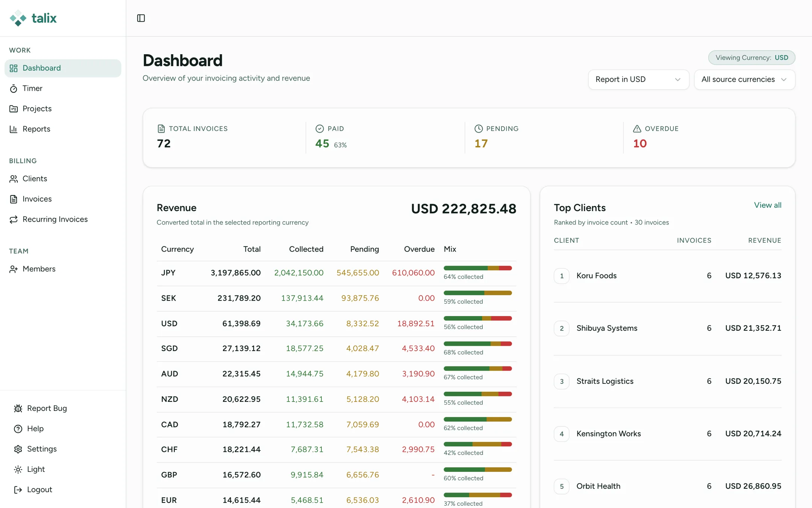Select Shibuya Systems client row
Image resolution: width=812 pixels, height=508 pixels.
pos(667,329)
